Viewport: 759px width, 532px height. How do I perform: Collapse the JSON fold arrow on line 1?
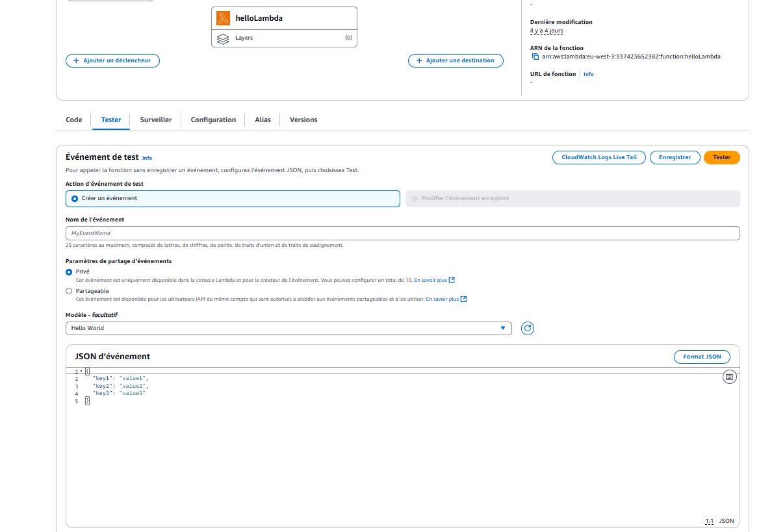point(81,371)
